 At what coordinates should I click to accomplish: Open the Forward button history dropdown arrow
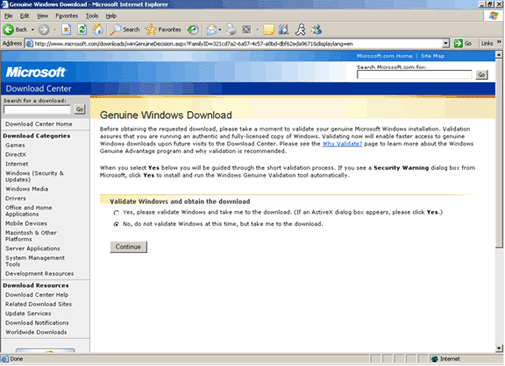54,30
